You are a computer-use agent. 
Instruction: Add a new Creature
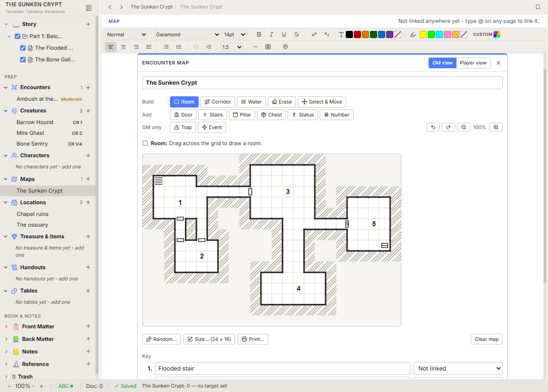(x=88, y=111)
